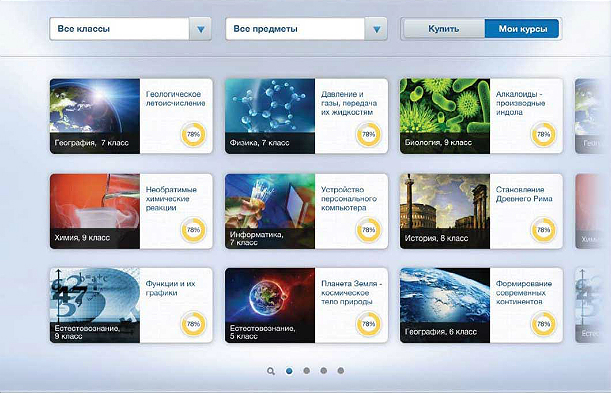This screenshot has height=393, width=611.
Task: Open the География, 6 класс ocean thumbnail
Action: pos(445,305)
